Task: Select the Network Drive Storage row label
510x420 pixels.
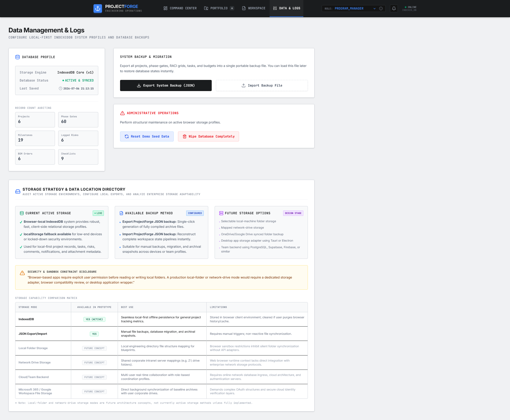Action: (35, 362)
